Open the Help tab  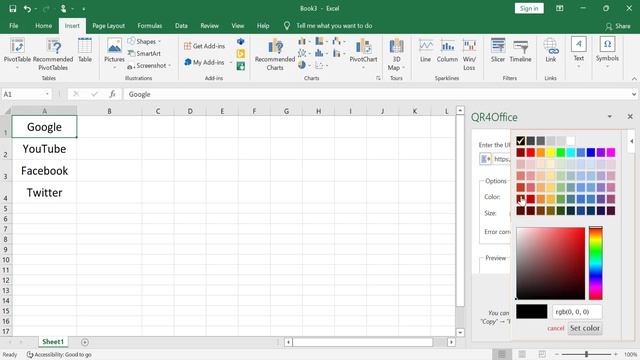[x=263, y=26]
